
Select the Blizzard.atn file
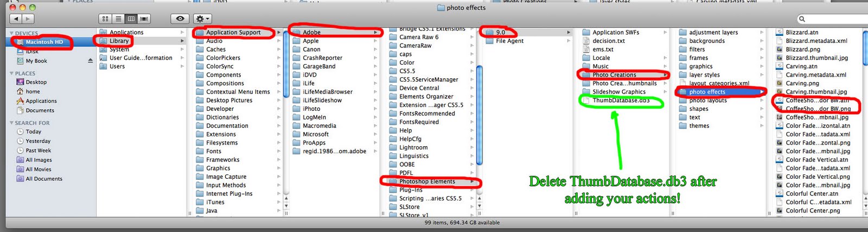(802, 32)
